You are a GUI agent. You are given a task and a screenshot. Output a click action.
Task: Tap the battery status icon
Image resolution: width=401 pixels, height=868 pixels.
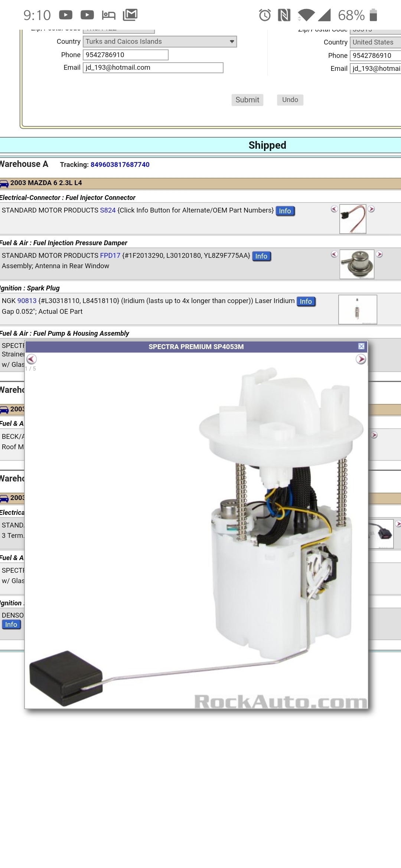[374, 15]
